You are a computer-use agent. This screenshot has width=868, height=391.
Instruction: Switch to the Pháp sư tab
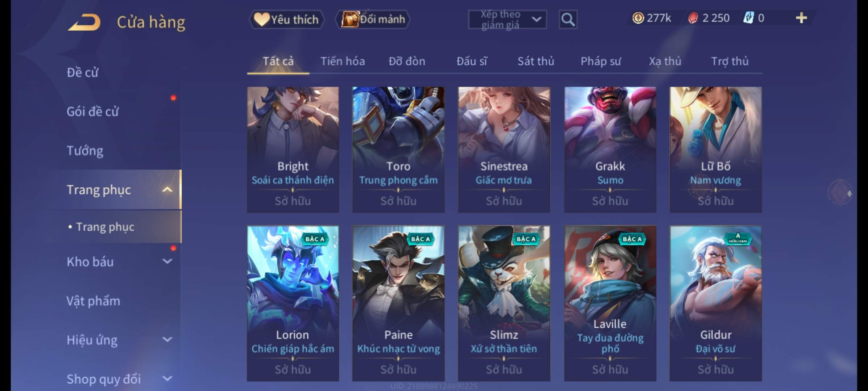(600, 61)
